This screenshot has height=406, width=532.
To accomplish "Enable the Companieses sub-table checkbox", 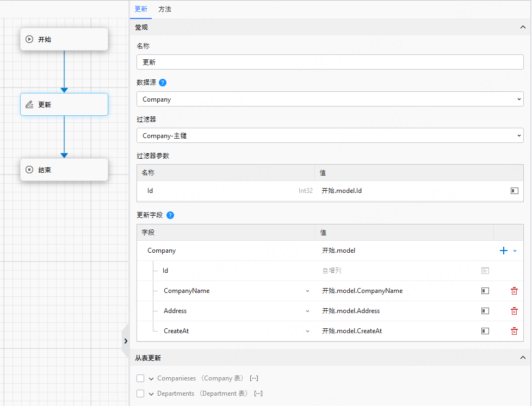I will coord(140,378).
